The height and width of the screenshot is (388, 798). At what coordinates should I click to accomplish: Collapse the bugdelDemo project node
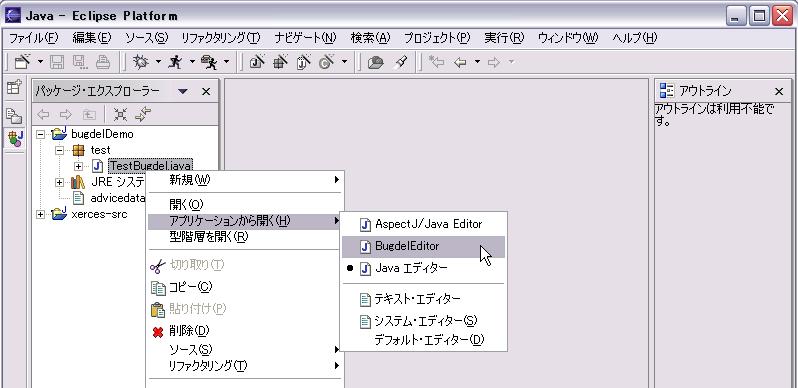(x=40, y=134)
